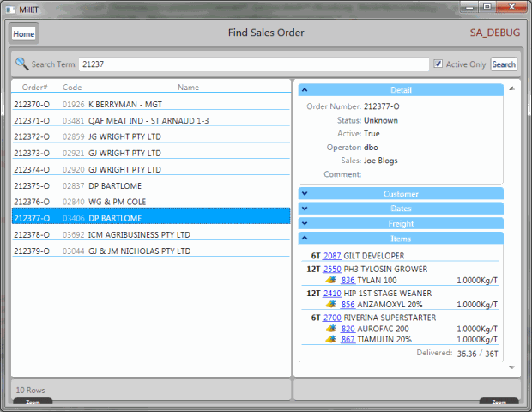
Task: Open product link 2087 GILT DEVELOPER
Action: (x=332, y=256)
